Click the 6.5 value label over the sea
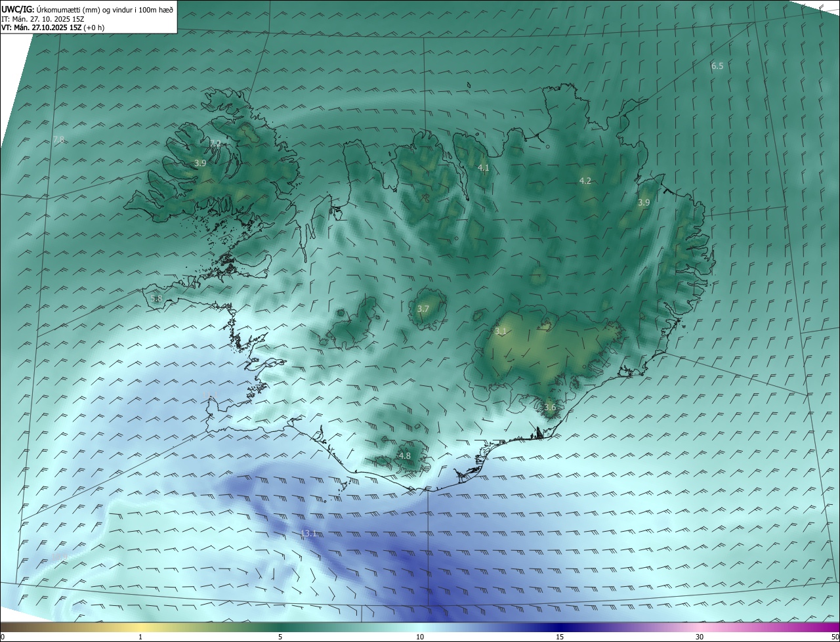This screenshot has height=642, width=840. [717, 66]
